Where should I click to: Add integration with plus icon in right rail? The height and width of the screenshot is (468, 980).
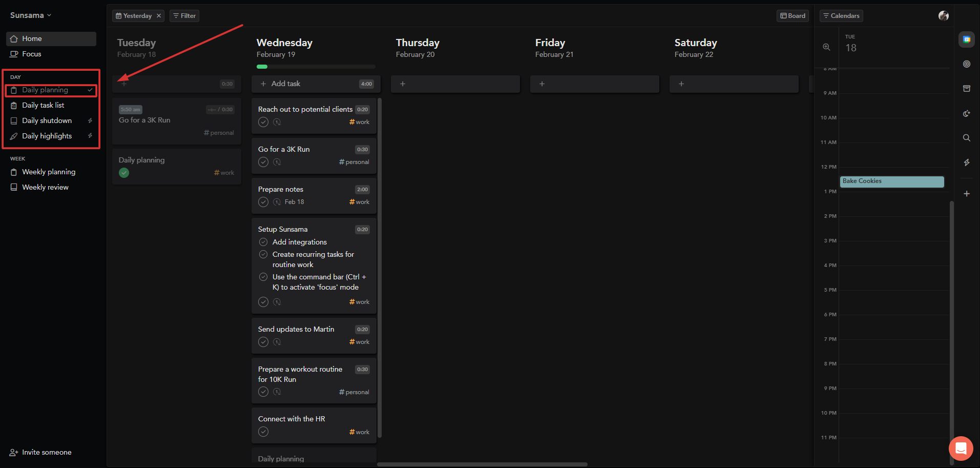[967, 194]
